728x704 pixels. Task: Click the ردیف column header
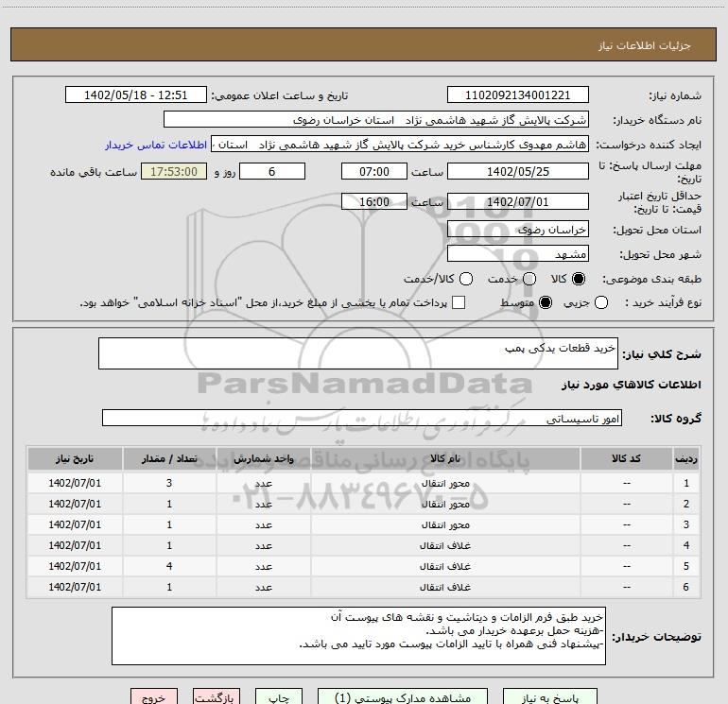(686, 458)
